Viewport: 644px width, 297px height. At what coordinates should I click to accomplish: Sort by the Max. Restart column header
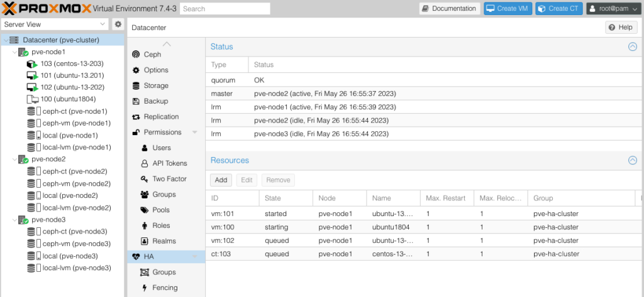(x=447, y=198)
